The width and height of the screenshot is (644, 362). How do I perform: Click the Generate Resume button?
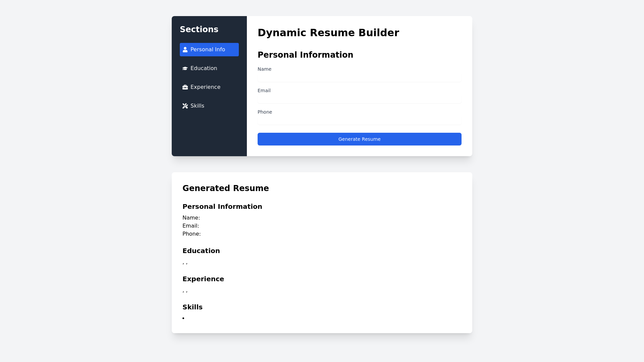click(x=359, y=139)
